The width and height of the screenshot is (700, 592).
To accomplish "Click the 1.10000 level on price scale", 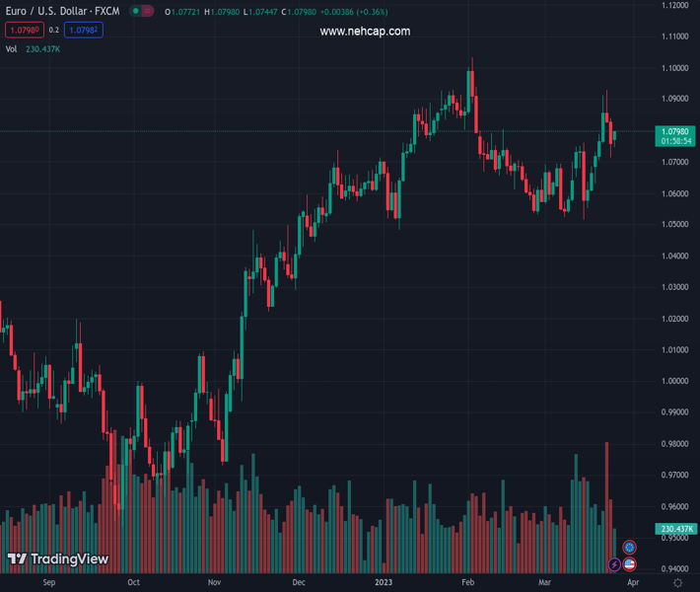I will (x=675, y=68).
